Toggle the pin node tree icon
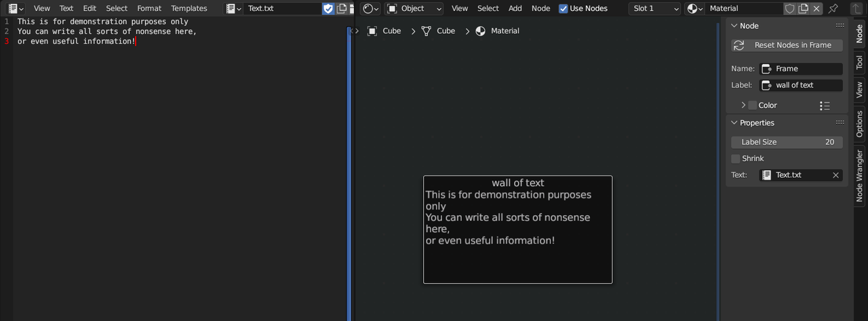868x321 pixels. [x=833, y=8]
